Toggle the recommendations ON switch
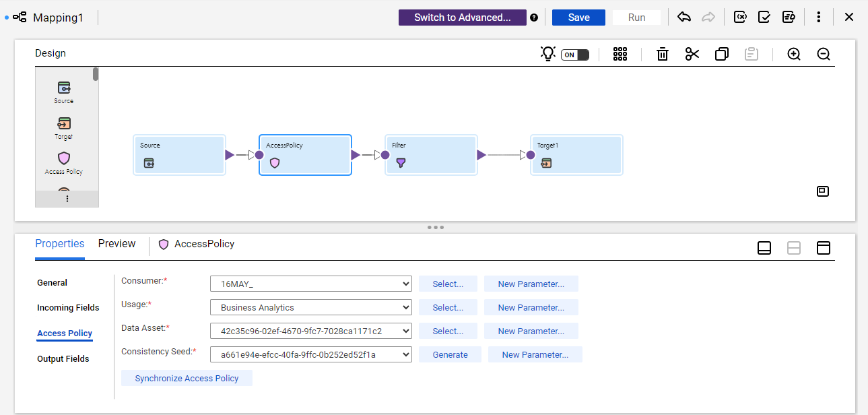 (x=575, y=55)
